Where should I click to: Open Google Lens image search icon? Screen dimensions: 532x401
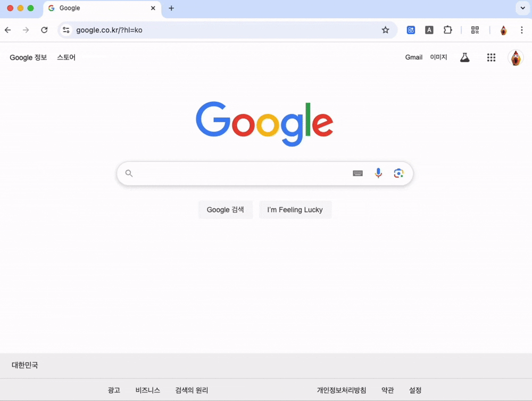[398, 173]
